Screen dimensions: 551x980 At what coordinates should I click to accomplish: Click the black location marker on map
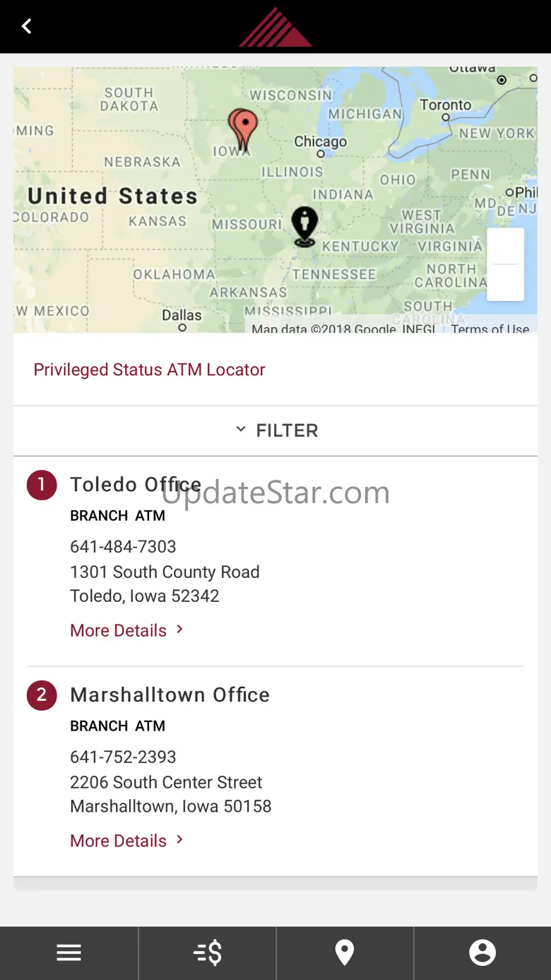pyautogui.click(x=304, y=225)
